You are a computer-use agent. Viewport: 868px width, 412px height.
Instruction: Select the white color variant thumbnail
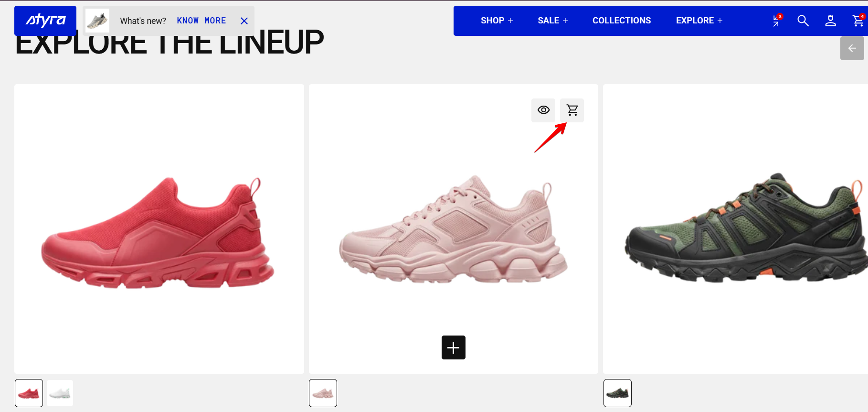(60, 393)
